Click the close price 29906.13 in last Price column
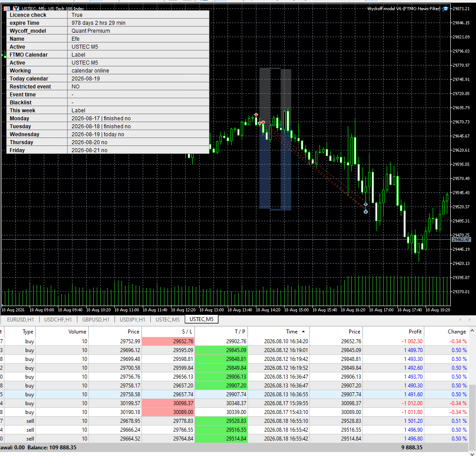 pos(351,376)
